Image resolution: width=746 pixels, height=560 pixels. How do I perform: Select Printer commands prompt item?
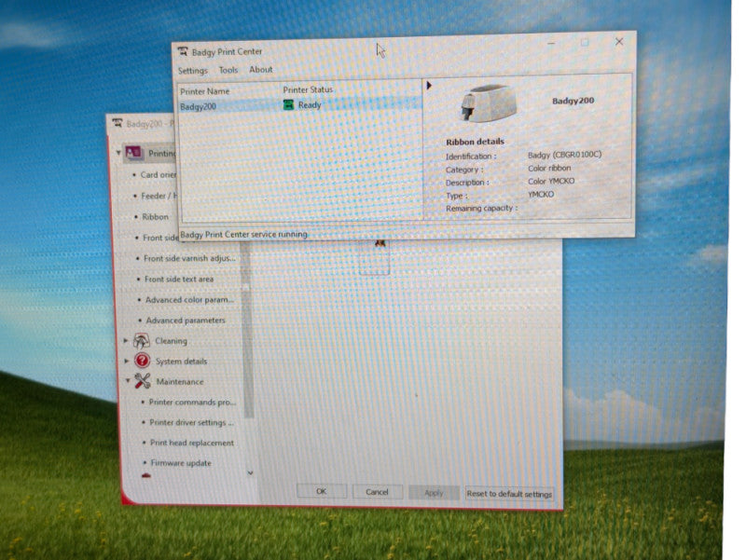[x=192, y=403]
